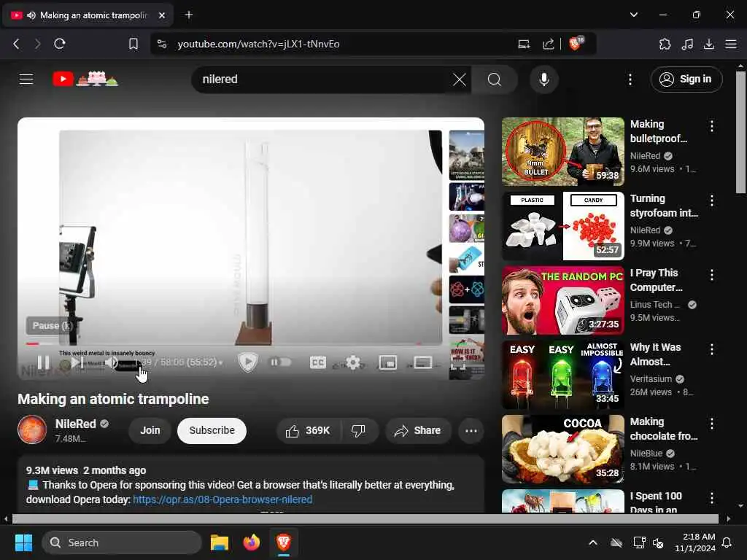Open the YouTube guide hamburger menu
Image resolution: width=747 pixels, height=560 pixels.
coord(26,79)
